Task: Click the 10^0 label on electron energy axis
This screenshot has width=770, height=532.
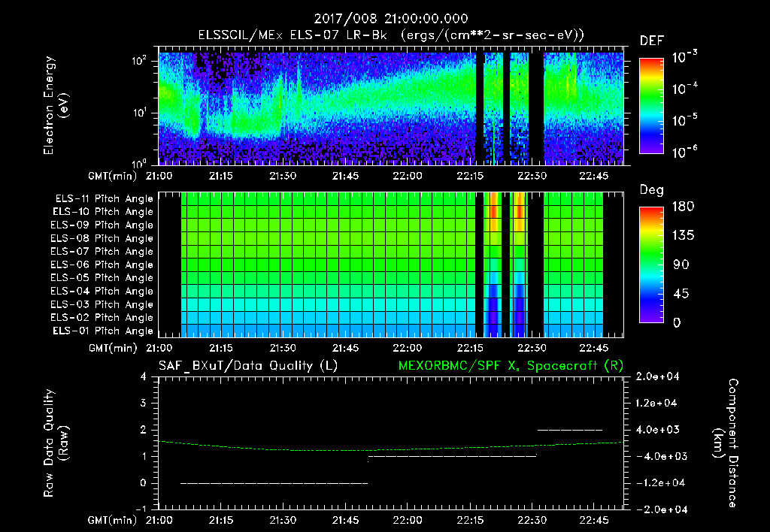Action: coord(139,163)
